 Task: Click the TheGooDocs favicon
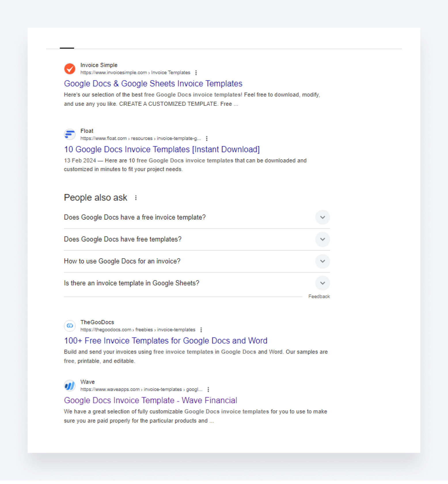[x=69, y=326]
